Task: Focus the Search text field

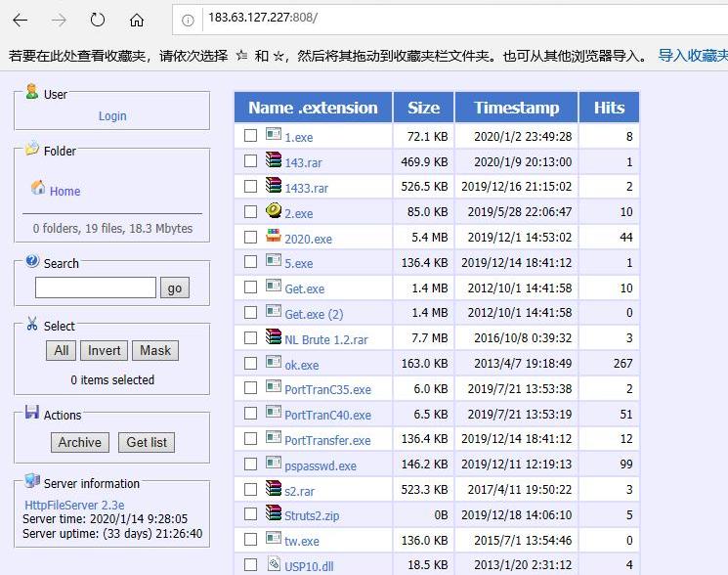Action: pos(96,287)
